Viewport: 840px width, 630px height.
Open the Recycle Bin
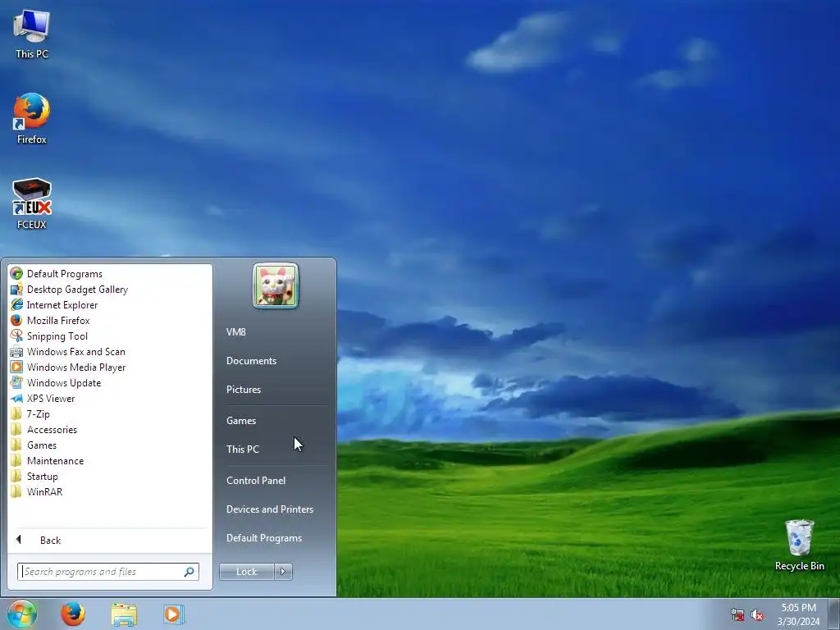[799, 545]
